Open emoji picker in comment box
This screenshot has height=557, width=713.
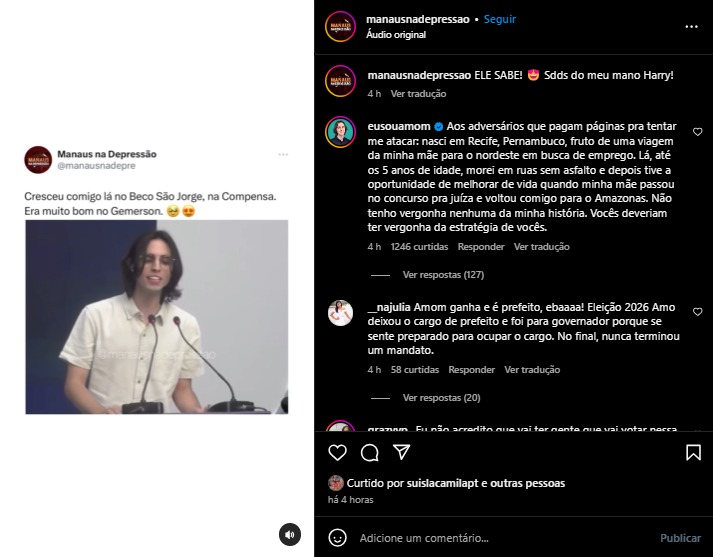tap(337, 538)
